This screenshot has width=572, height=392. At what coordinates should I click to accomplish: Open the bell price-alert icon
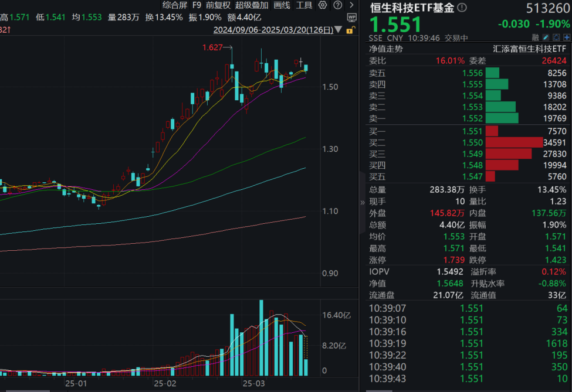[x=556, y=37]
